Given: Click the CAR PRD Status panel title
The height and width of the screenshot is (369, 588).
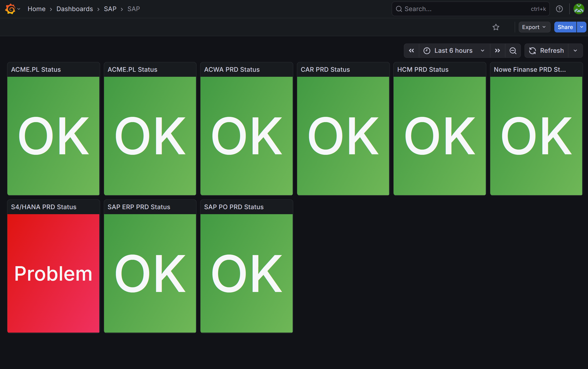Looking at the screenshot, I should tap(325, 70).
